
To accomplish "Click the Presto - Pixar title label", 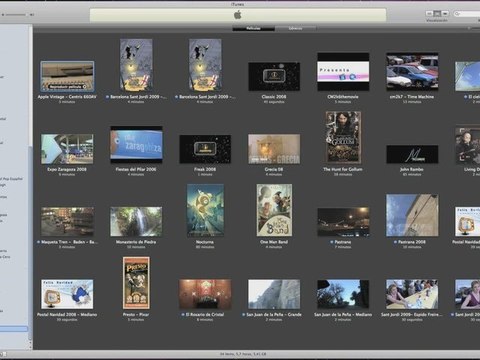I will 136,315.
